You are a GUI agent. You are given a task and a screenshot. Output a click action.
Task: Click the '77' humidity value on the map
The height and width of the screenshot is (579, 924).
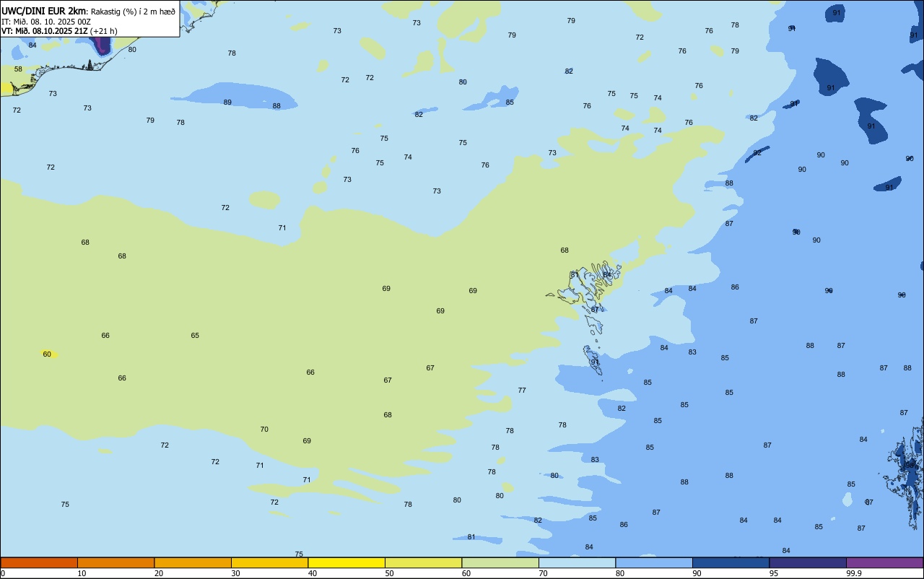pos(522,391)
